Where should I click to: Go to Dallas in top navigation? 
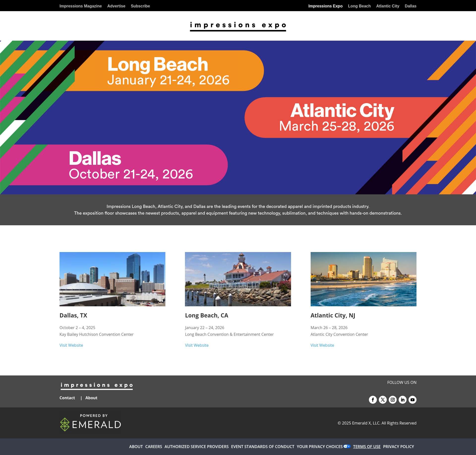[411, 6]
